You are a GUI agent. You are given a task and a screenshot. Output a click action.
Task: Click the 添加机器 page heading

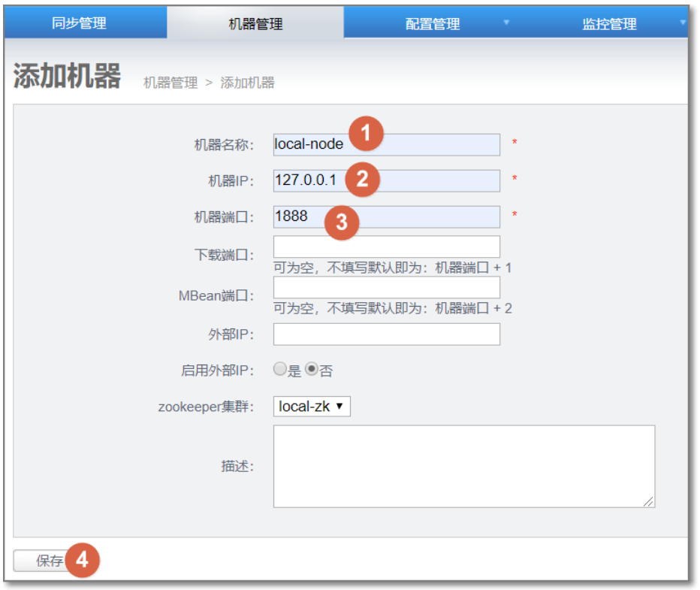click(x=67, y=76)
